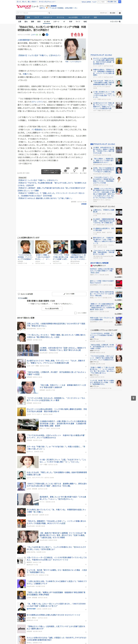Open related link about 上原多香子
138x644 pixels.
point(52,189)
